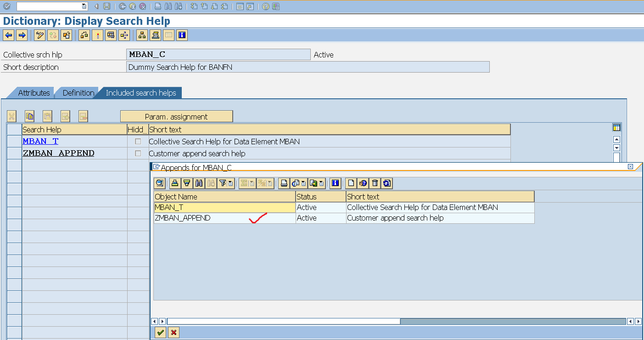644x340 pixels.
Task: Click the filter dropdown arrow in the Appends toolbar
Action: (x=230, y=183)
